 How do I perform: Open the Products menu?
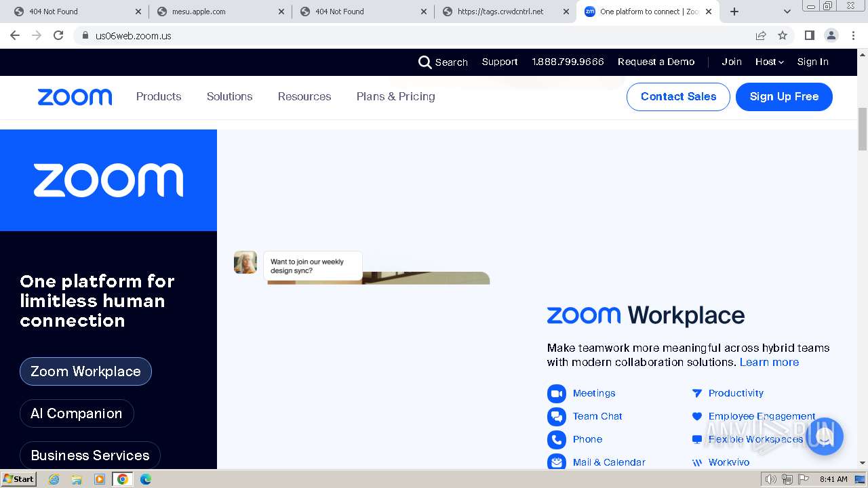pos(159,96)
